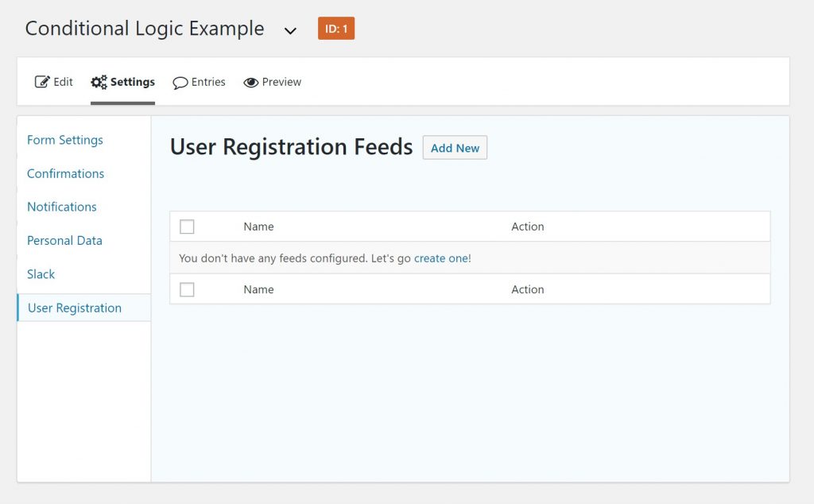Click the Settings gears icon
This screenshot has height=504, width=814.
(99, 83)
